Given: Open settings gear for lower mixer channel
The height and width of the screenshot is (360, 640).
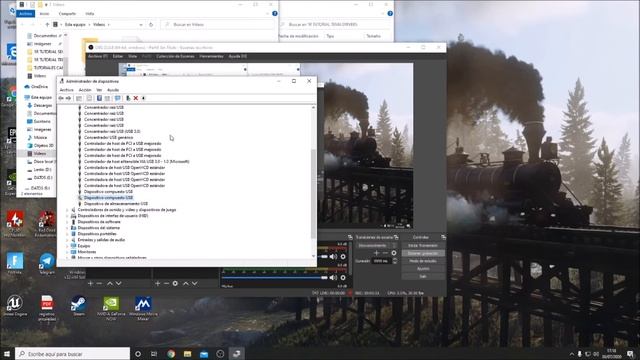Looking at the screenshot, I should pos(343,278).
